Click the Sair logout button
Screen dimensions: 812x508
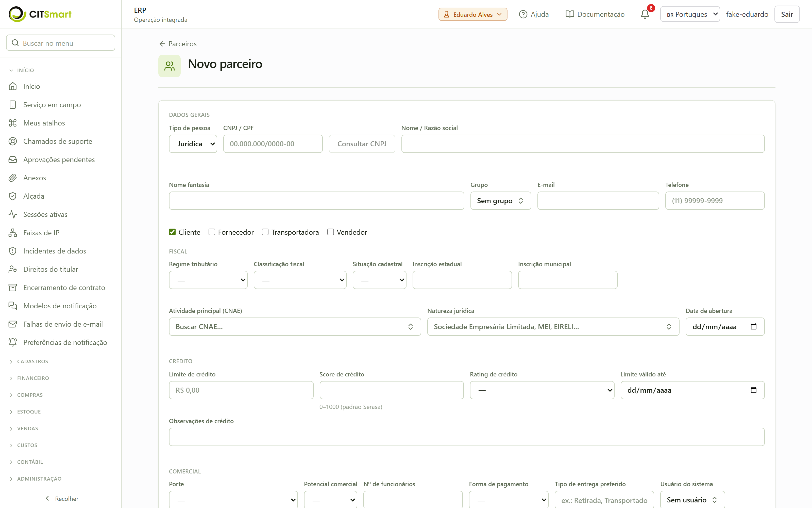pos(787,14)
